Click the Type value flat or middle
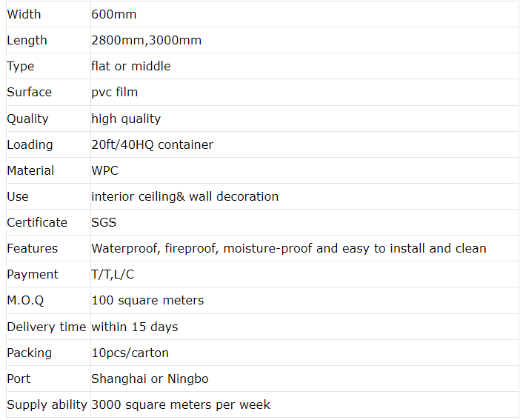Viewport: 520px width, 420px height. (x=131, y=66)
